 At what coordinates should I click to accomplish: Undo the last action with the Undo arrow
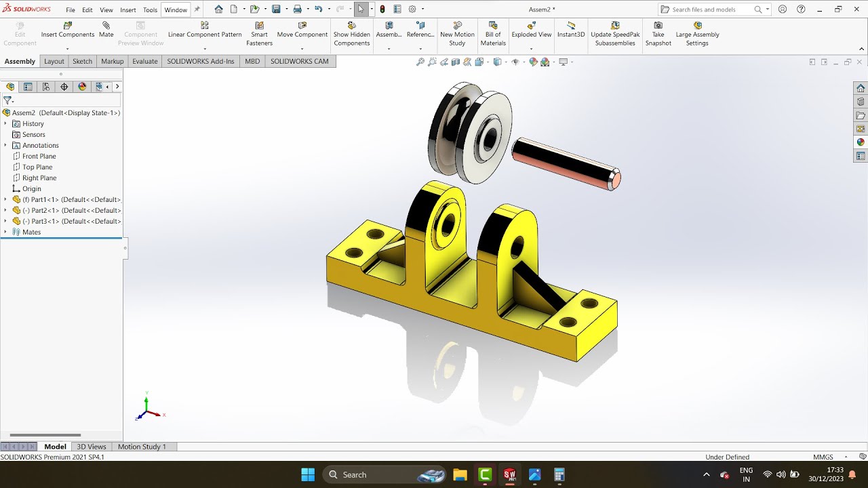pos(318,9)
